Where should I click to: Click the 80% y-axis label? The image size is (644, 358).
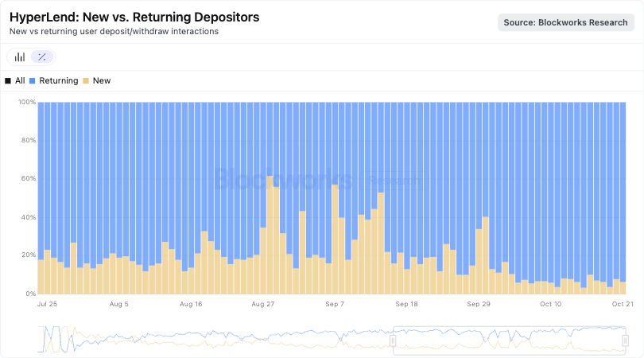pyautogui.click(x=29, y=140)
